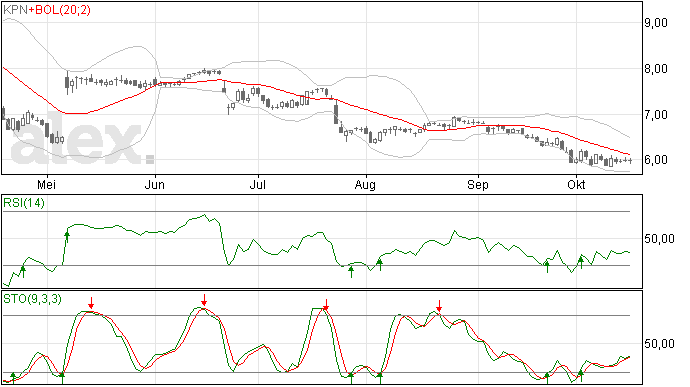Screen dimensions: 690x387
Task: Click the 9,00 price axis value
Action: click(656, 23)
